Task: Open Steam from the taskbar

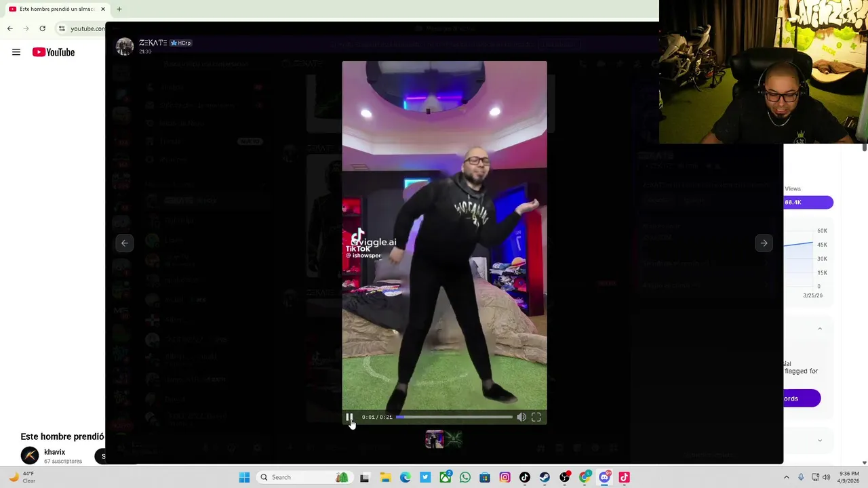Action: coord(545,477)
